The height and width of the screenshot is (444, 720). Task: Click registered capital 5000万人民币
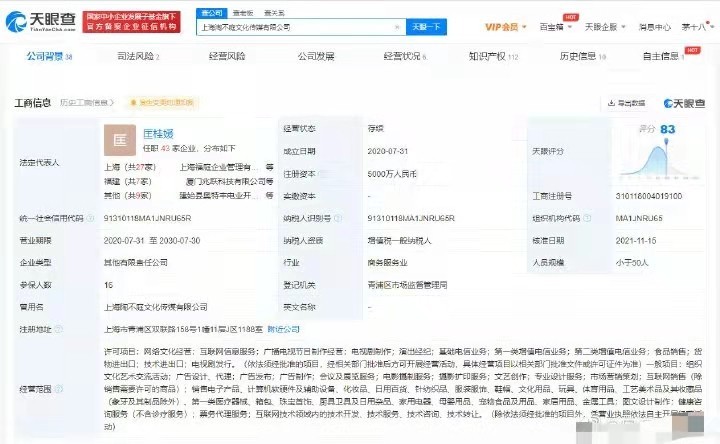click(392, 174)
